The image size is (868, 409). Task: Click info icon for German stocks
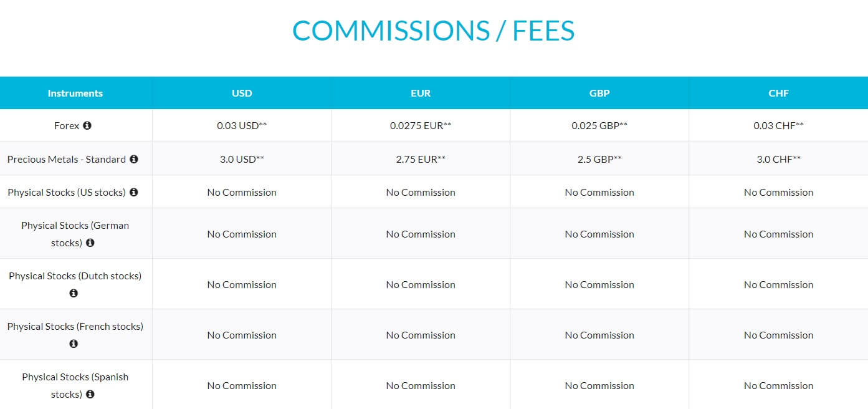point(90,243)
